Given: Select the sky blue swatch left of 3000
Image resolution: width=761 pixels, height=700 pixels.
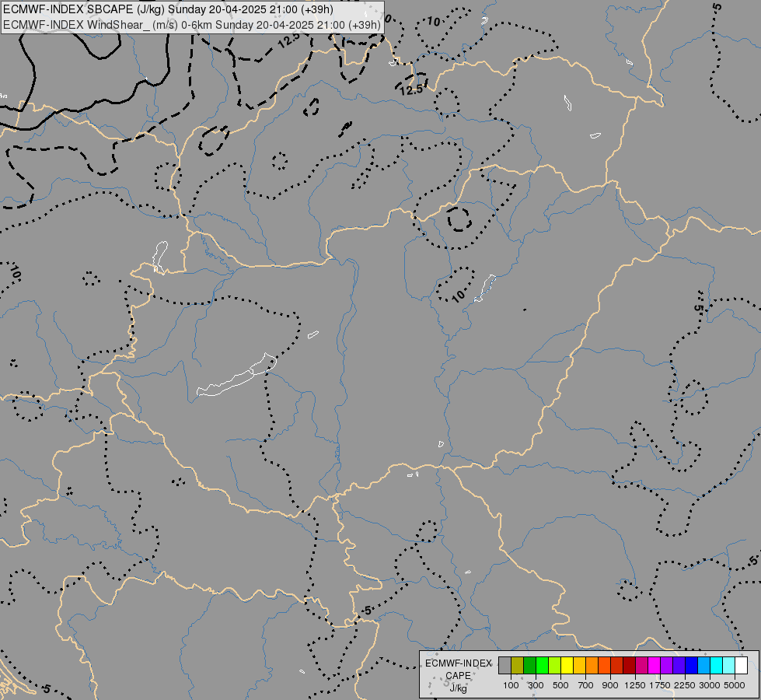Looking at the screenshot, I should (703, 665).
